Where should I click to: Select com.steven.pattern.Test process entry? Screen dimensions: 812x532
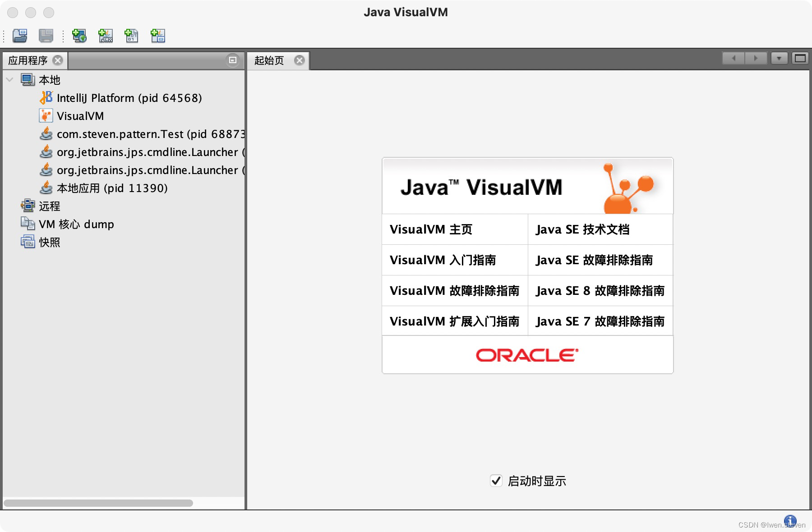click(x=151, y=134)
